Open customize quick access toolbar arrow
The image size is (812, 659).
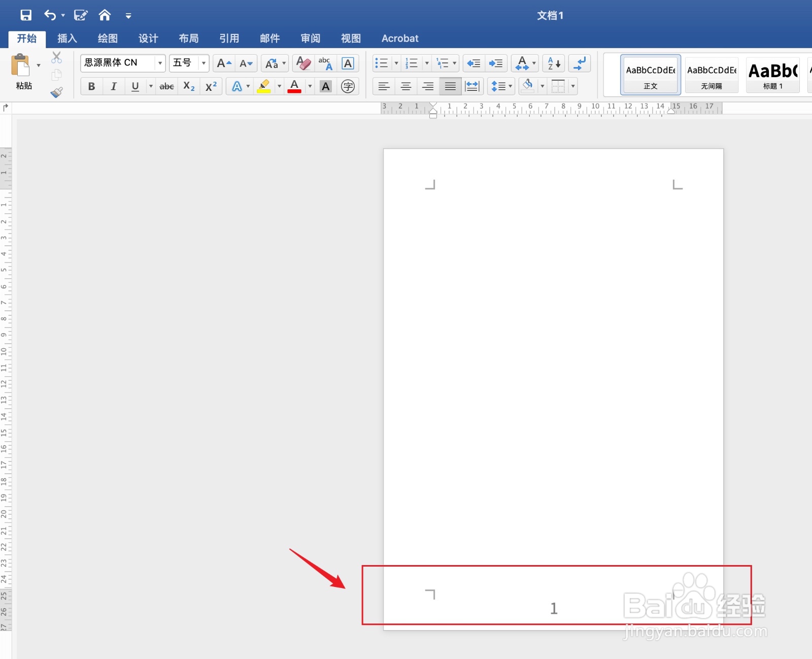point(128,16)
